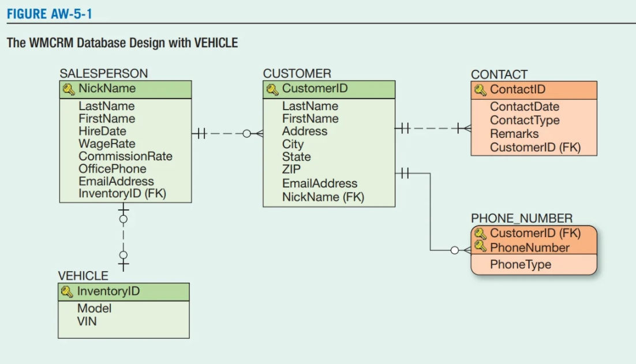Click the CUSTOMER entity name label
636x364 pixels.
[x=297, y=73]
